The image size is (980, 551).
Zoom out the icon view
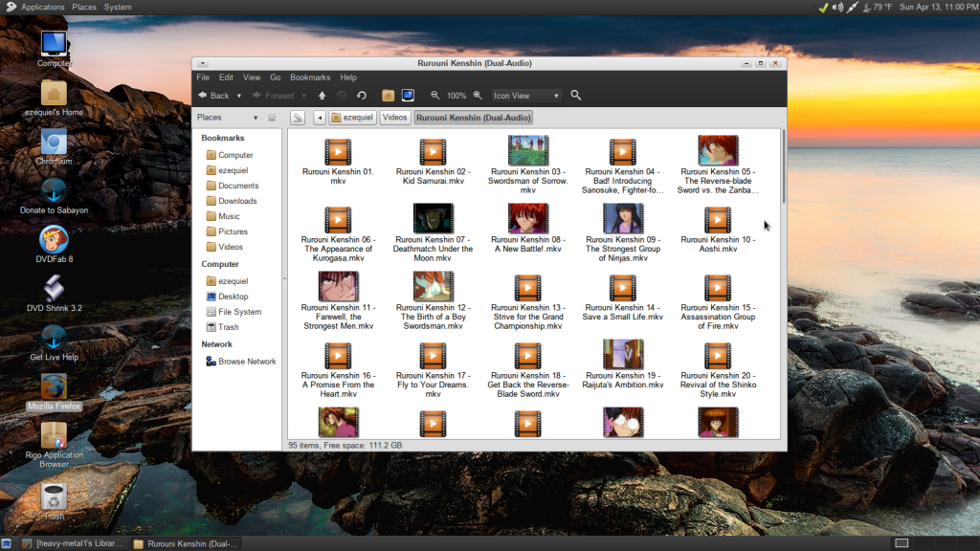435,96
